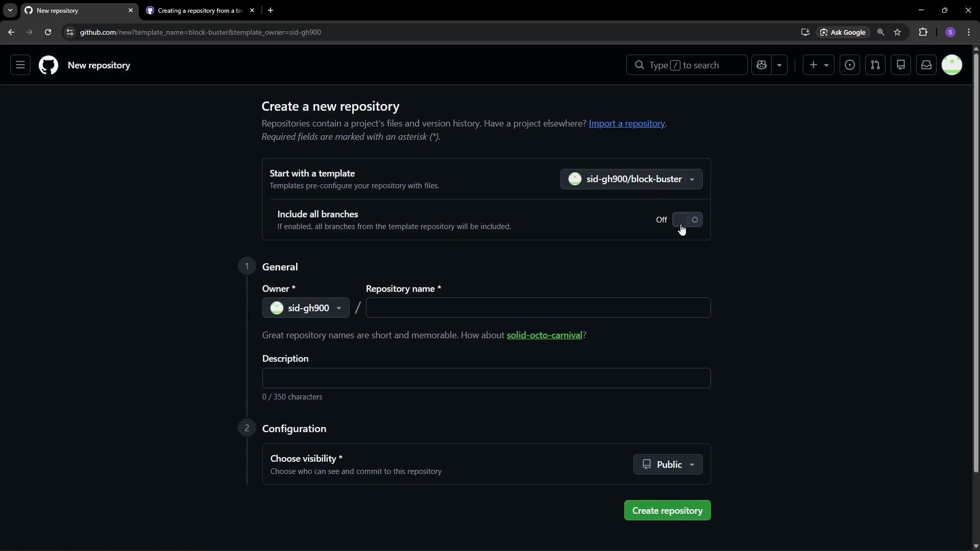
Task: Click the scrollbar up arrow
Action: (x=976, y=49)
